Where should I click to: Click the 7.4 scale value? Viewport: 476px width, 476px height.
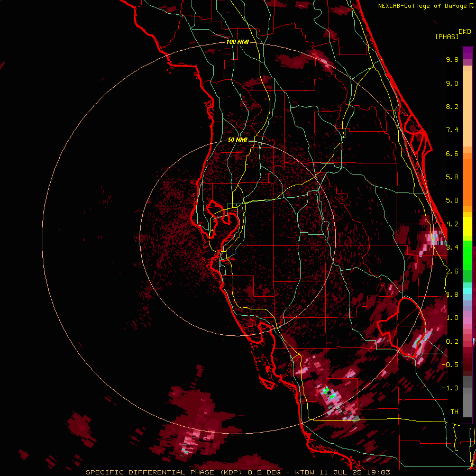[452, 130]
